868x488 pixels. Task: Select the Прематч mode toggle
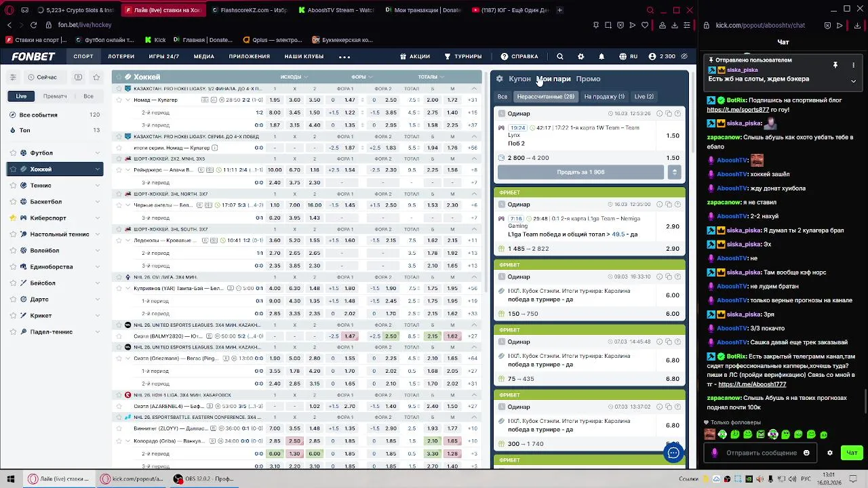pyautogui.click(x=55, y=96)
